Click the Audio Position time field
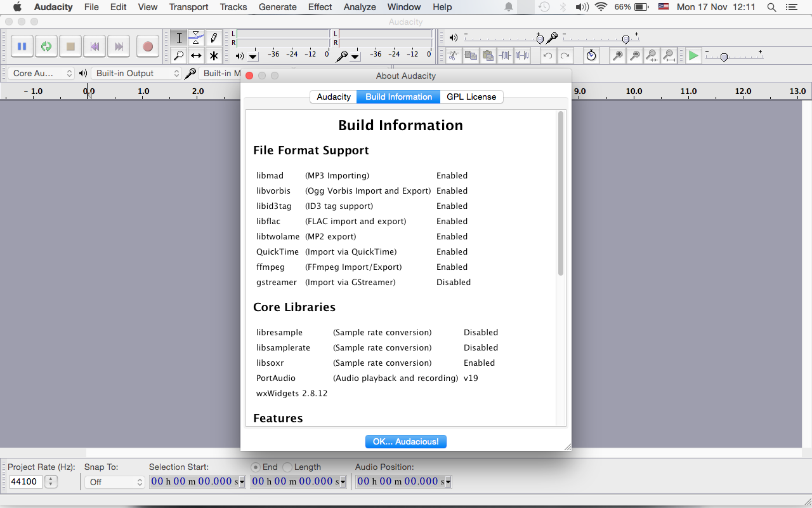The height and width of the screenshot is (508, 812). tap(400, 482)
